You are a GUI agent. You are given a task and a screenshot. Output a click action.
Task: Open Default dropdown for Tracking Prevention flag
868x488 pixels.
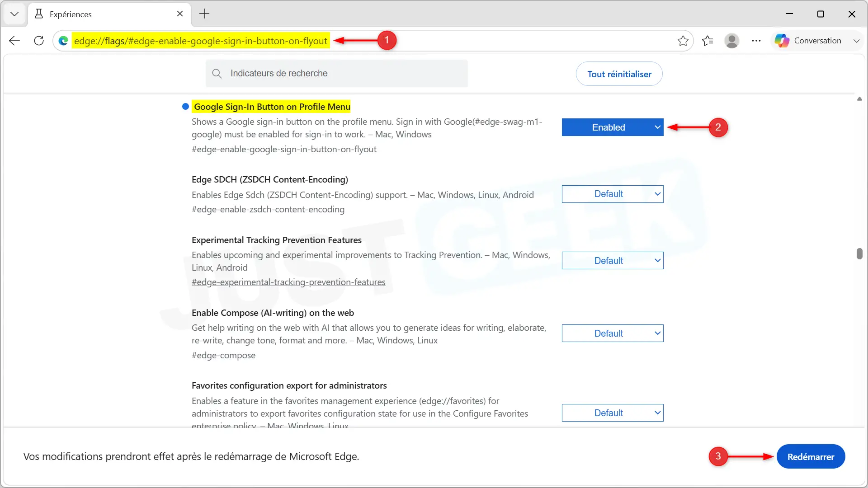(x=613, y=261)
